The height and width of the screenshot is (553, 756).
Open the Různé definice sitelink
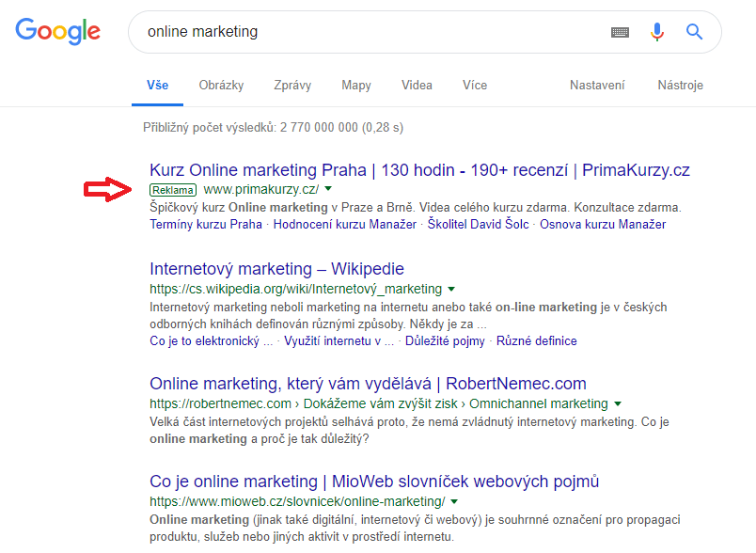click(537, 340)
